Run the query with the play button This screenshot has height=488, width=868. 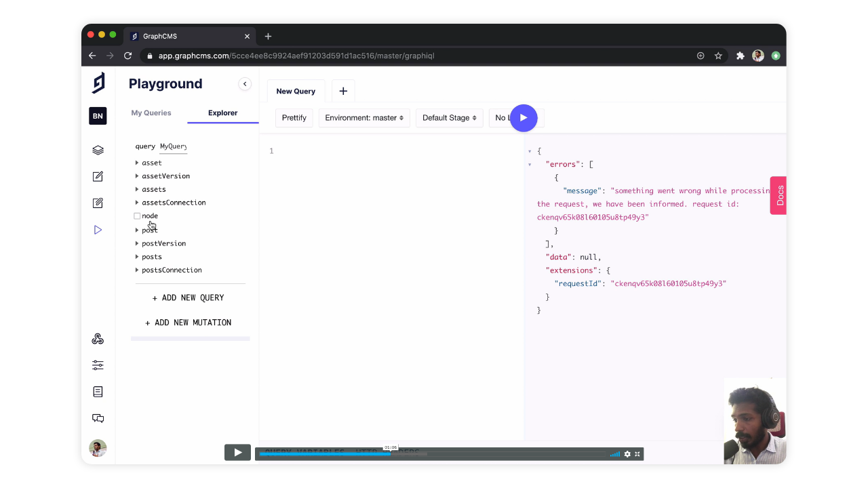523,118
